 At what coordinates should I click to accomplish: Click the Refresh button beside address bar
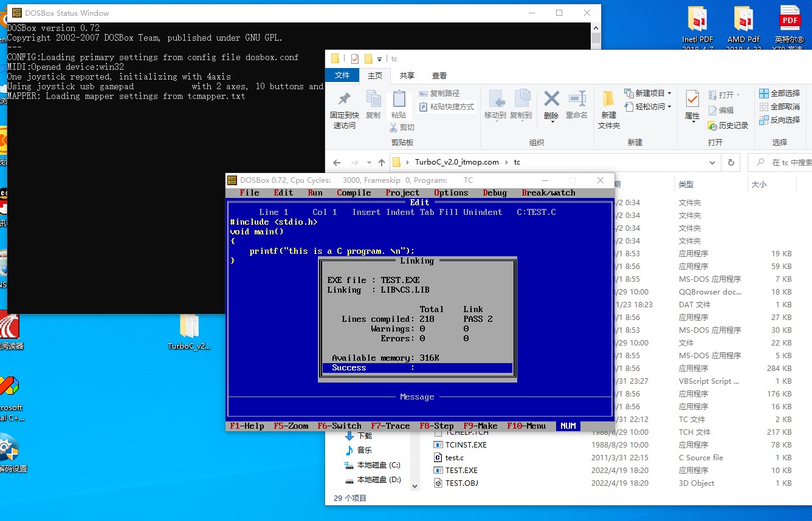(731, 163)
